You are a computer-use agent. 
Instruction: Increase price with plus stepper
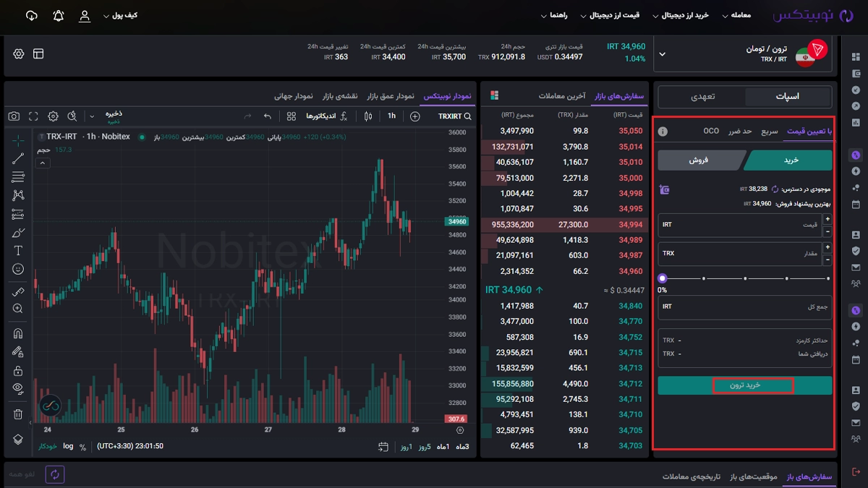(827, 219)
